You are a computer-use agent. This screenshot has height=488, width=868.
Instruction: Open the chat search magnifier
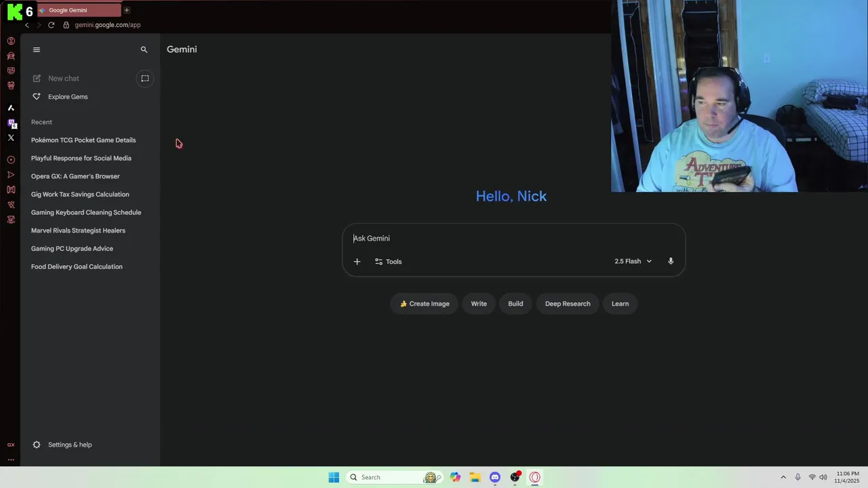click(144, 49)
